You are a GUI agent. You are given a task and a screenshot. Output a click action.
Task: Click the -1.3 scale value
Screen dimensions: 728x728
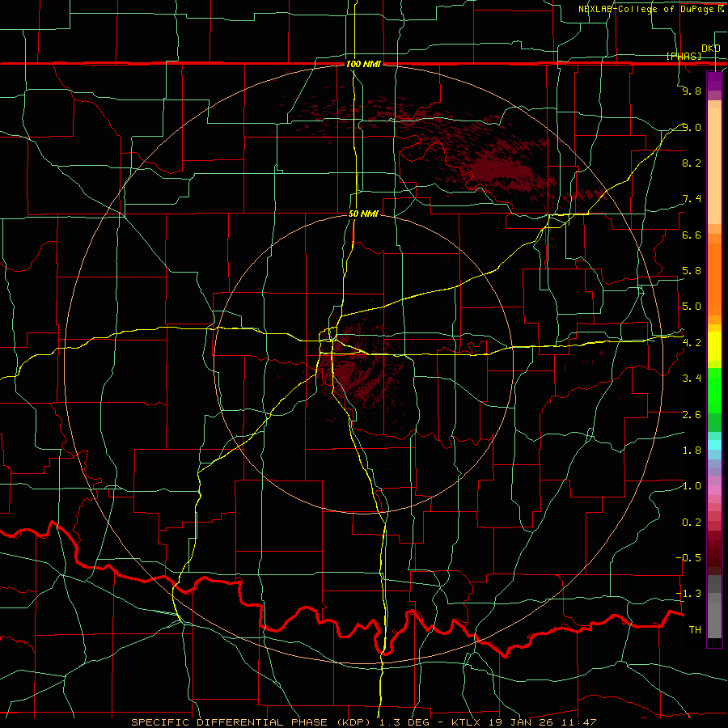pos(688,594)
